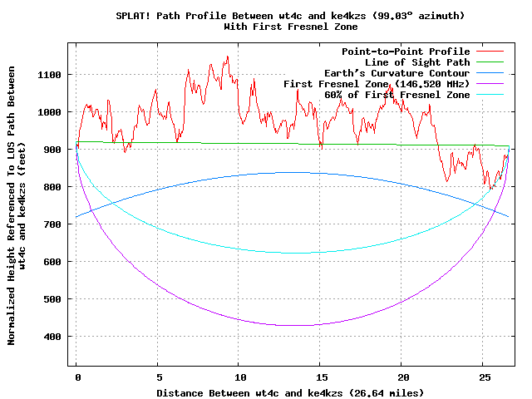Click the chart title 'SPLAT! Path Profile Between wt4c and ke4kzs'

tap(241, 16)
